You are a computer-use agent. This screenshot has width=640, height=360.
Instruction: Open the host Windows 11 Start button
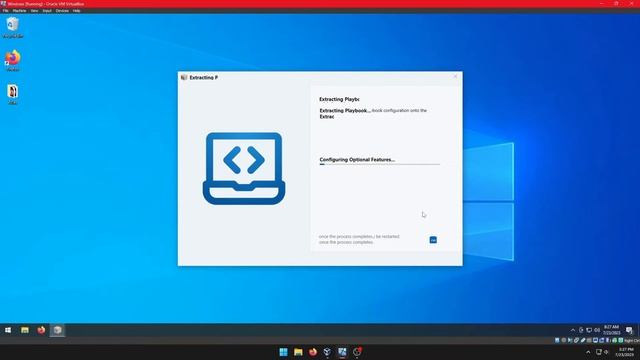point(283,352)
